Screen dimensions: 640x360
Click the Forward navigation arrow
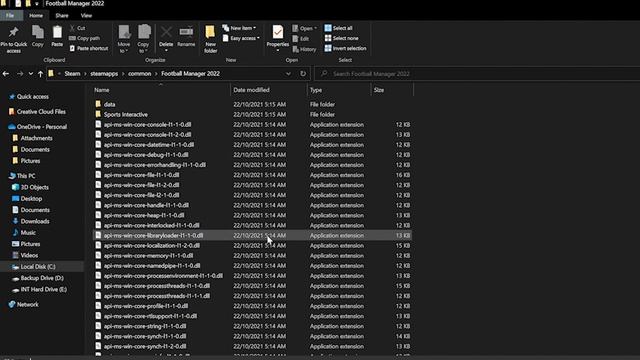20,74
